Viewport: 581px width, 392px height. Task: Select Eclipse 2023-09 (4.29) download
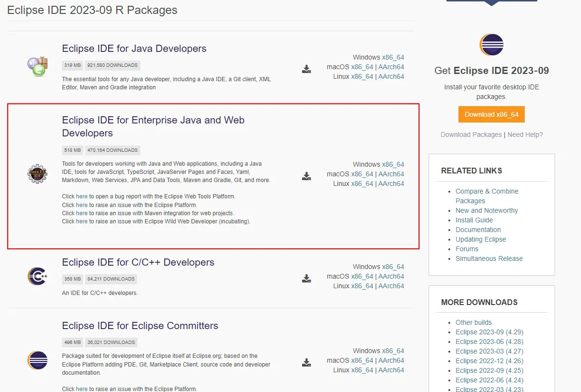click(489, 332)
